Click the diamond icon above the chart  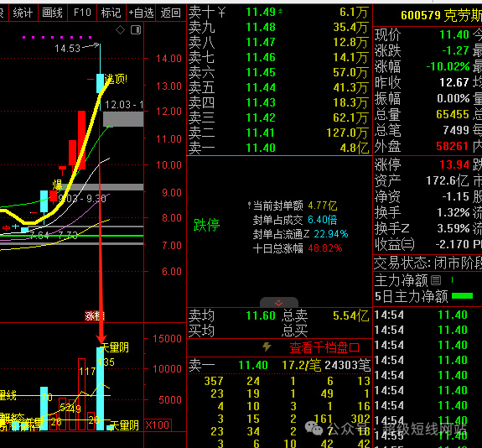pyautogui.click(x=120, y=30)
